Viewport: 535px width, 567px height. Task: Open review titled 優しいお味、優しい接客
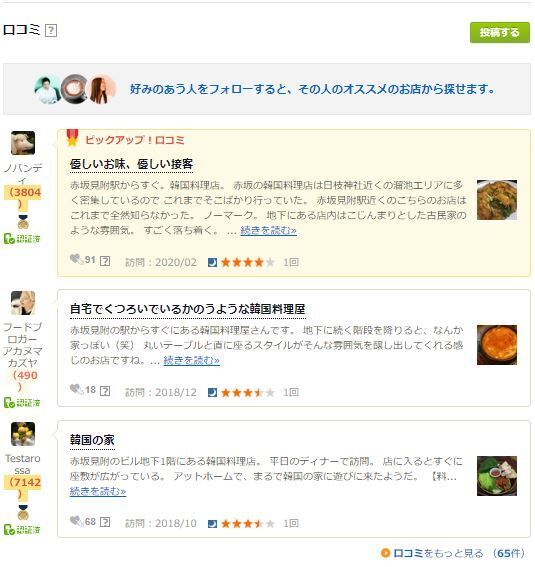[x=131, y=164]
